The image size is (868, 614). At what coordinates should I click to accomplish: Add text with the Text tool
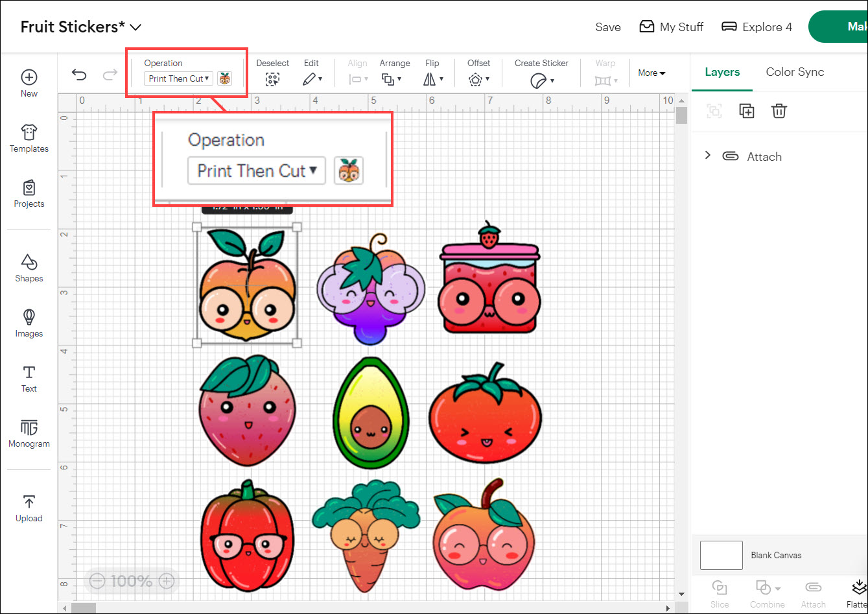(x=29, y=379)
